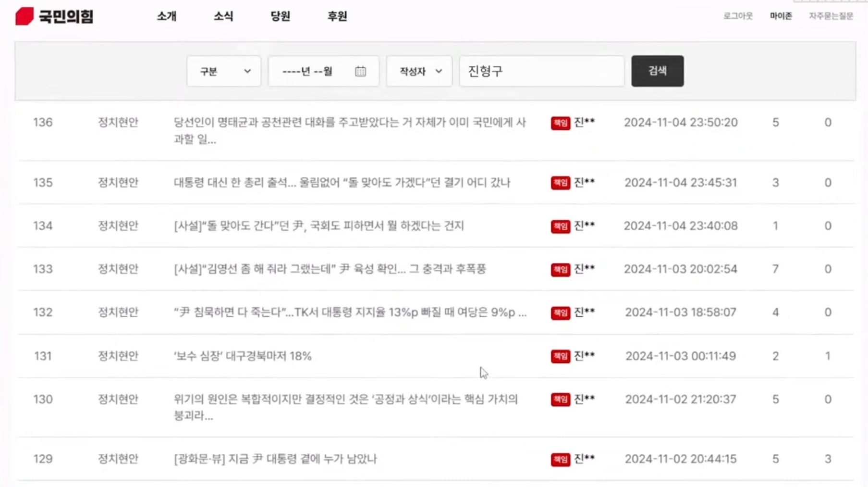The height and width of the screenshot is (487, 868).
Task: Click 정치현안 category on row 134
Action: pyautogui.click(x=118, y=226)
